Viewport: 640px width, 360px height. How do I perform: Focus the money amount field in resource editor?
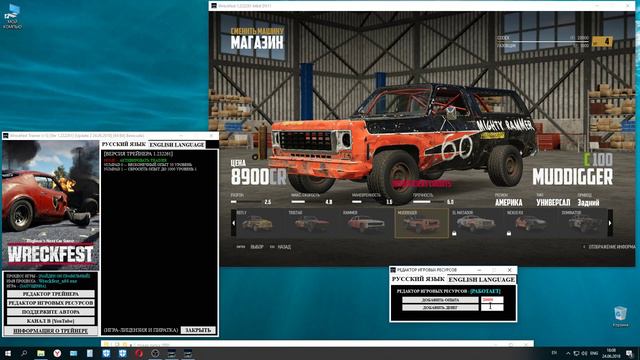tap(492, 307)
